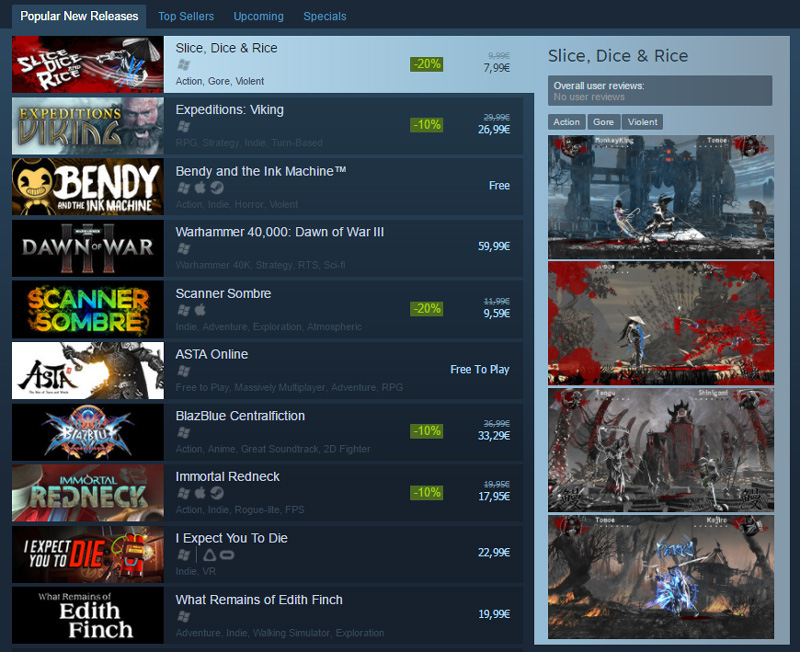This screenshot has width=800, height=652.
Task: Open Warhammer 40,000: Dawn of War III title
Action: [280, 232]
